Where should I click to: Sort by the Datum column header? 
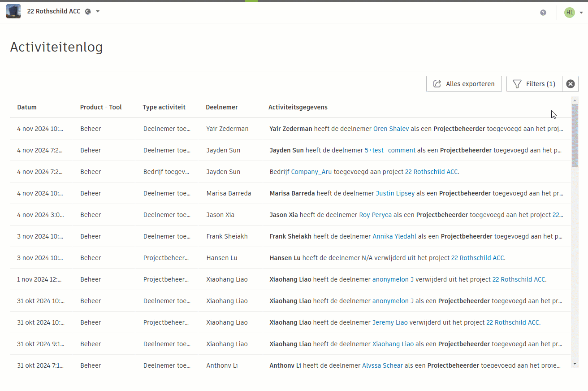27,107
